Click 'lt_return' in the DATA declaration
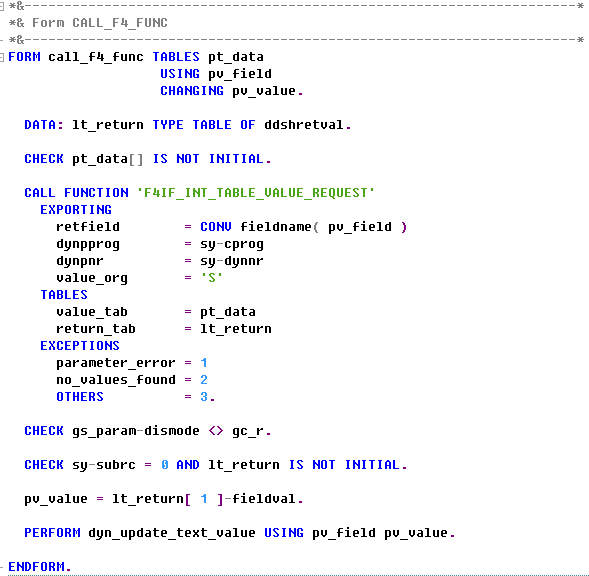Screen dimensions: 589x576 coord(108,125)
